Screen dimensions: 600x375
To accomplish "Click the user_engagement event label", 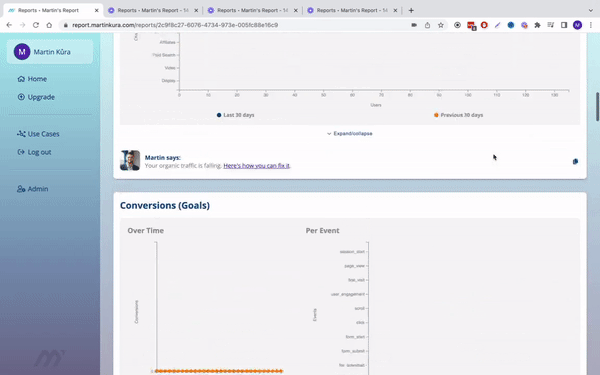I will pyautogui.click(x=348, y=294).
